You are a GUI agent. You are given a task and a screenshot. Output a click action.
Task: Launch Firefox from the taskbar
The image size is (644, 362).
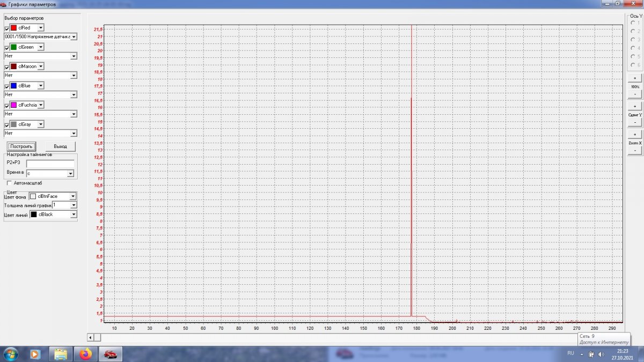coord(86,354)
